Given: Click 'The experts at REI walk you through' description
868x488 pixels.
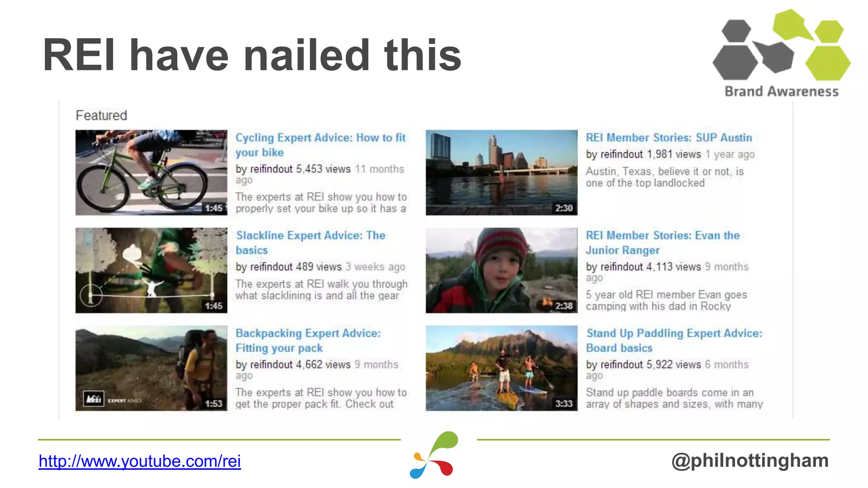Looking at the screenshot, I should 321,290.
